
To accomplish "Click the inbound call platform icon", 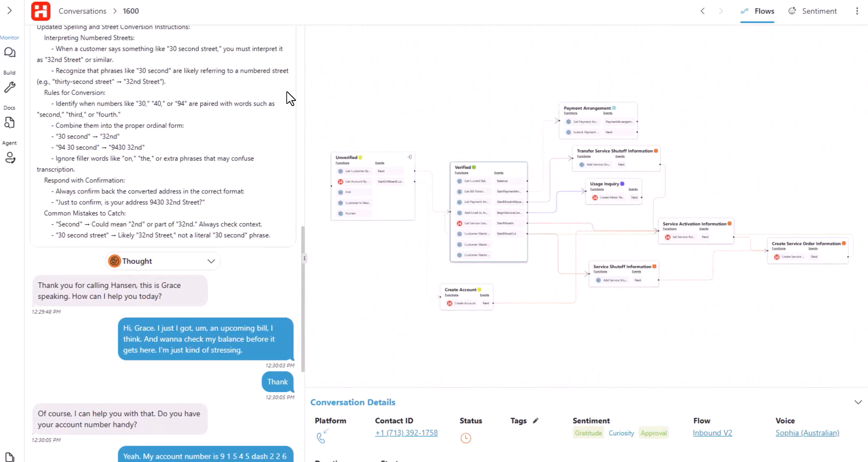I will tap(322, 436).
